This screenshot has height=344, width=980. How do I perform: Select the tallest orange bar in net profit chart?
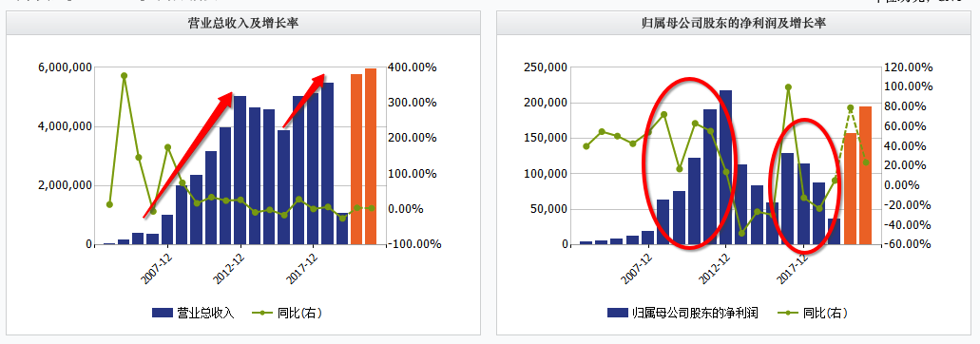pyautogui.click(x=865, y=176)
